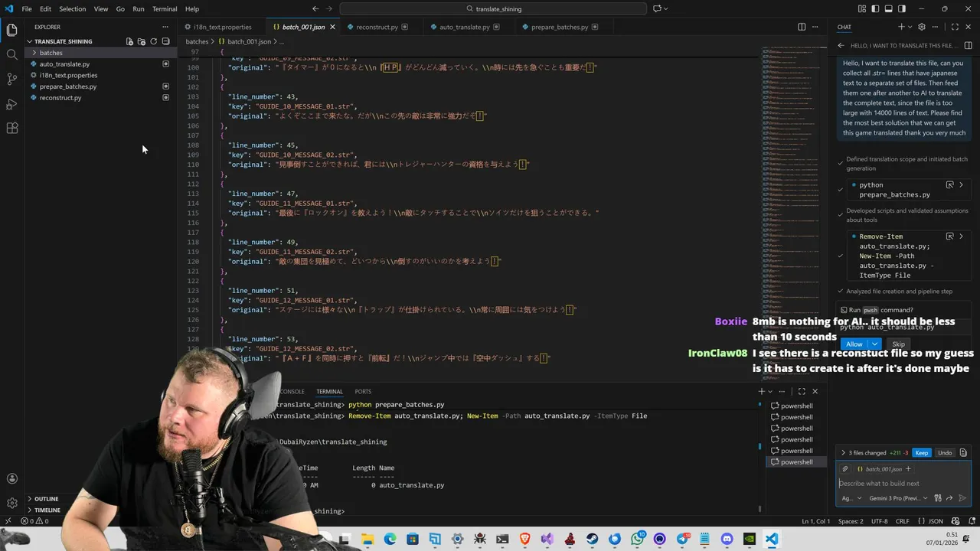Open the File menu

[x=27, y=9]
